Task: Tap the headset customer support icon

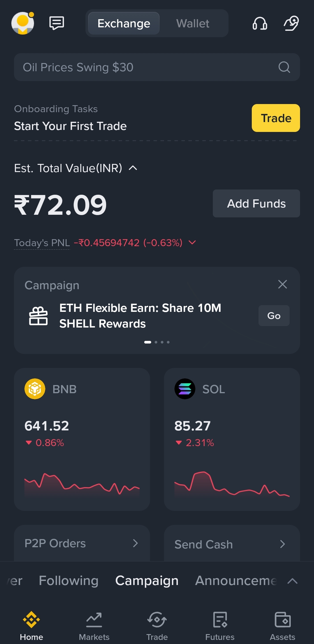Action: 260,23
